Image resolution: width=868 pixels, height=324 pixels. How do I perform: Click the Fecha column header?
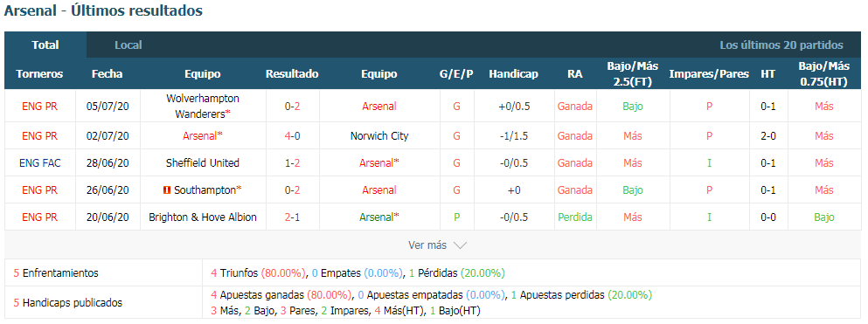[x=108, y=74]
